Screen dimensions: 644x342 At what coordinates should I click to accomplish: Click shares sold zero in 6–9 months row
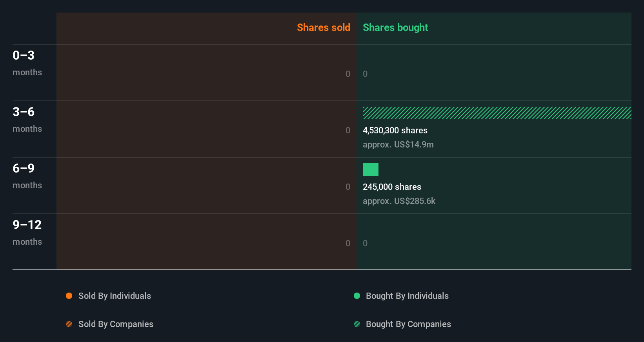tap(348, 187)
